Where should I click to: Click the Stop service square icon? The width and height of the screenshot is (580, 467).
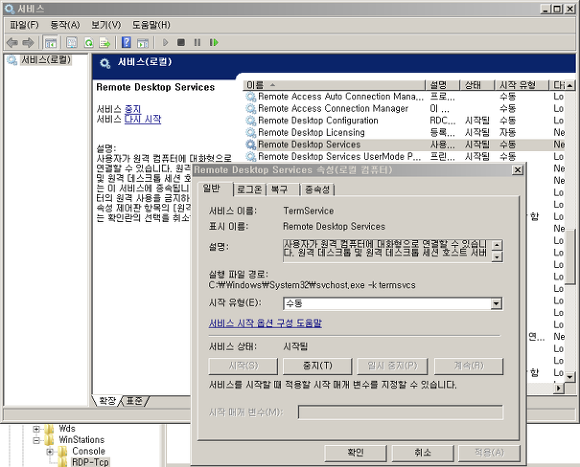pos(181,43)
